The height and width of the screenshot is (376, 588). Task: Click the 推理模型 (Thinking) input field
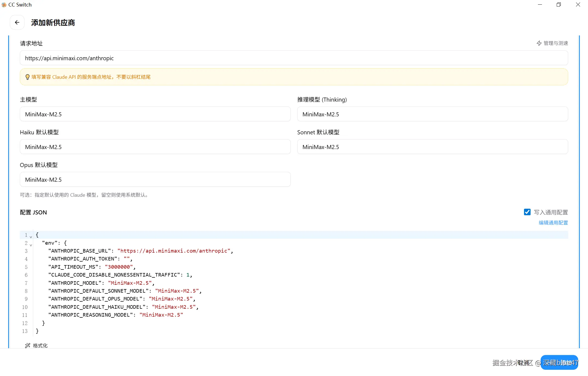pos(432,114)
